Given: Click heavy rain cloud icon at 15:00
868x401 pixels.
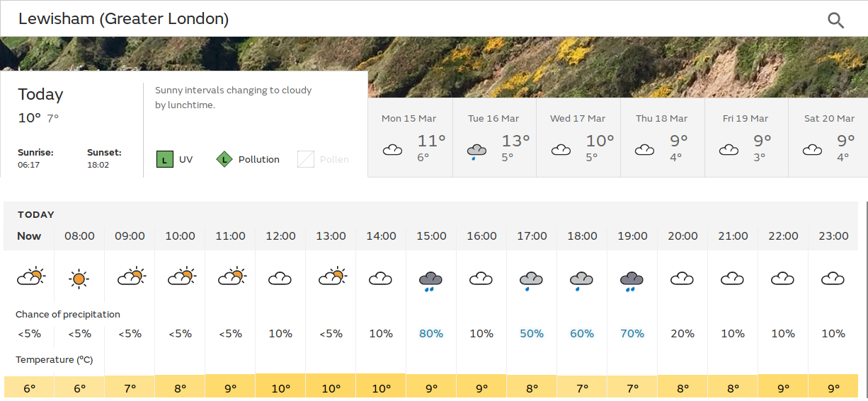Looking at the screenshot, I should coord(430,280).
